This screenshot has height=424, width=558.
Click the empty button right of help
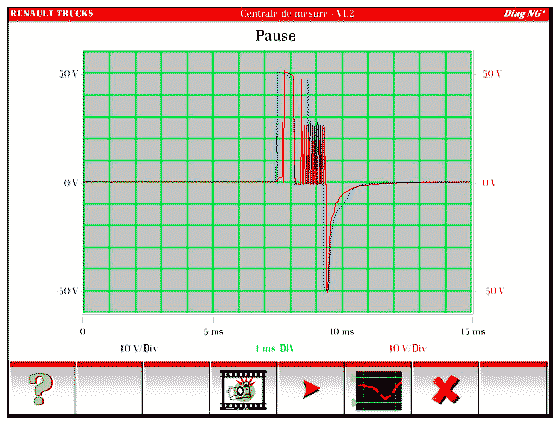coord(109,389)
